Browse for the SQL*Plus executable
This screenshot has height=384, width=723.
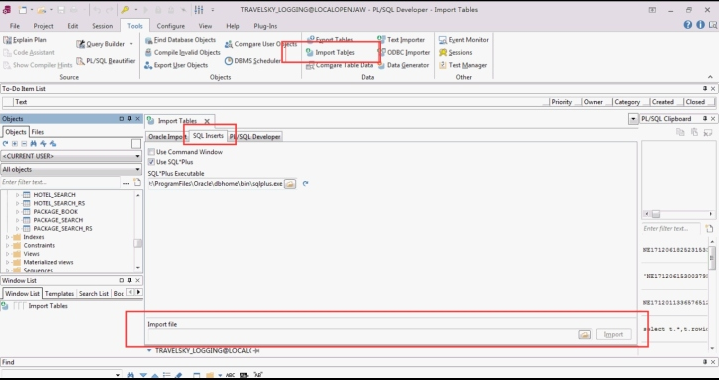(x=290, y=184)
